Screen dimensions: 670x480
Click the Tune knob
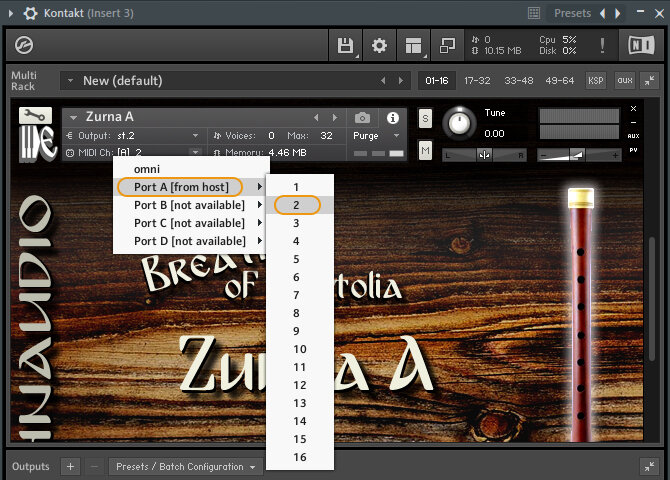(x=459, y=124)
